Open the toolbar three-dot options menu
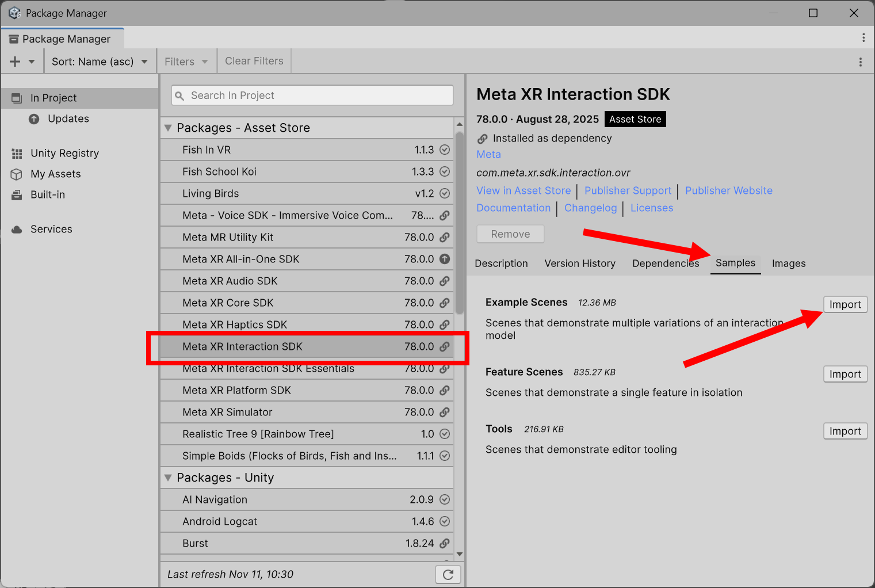 860,62
